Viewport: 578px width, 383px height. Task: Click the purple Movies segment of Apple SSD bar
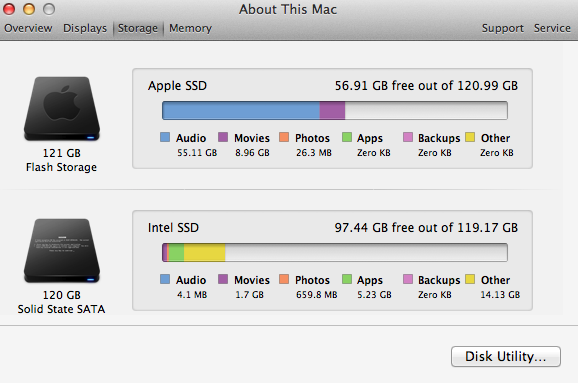pos(332,111)
